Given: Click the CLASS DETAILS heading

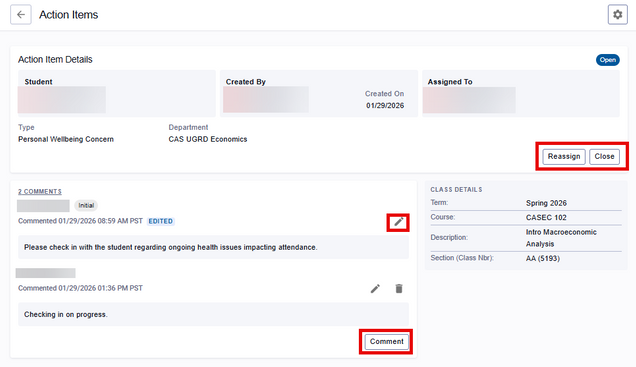Looking at the screenshot, I should point(456,190).
